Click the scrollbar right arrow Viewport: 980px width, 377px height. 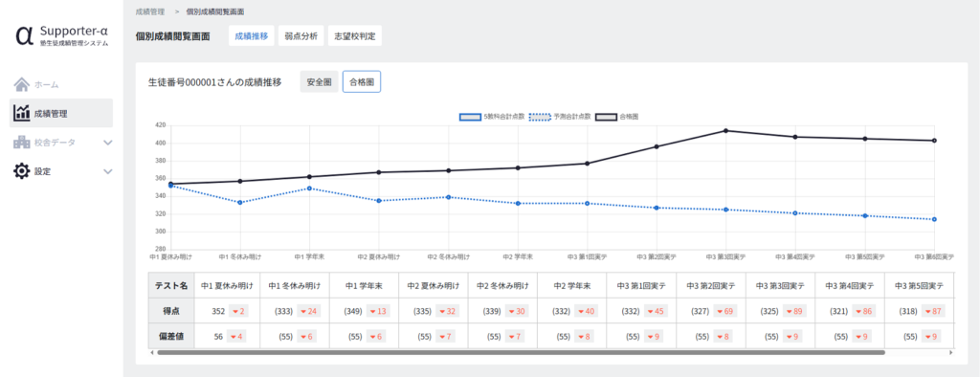[x=951, y=353]
